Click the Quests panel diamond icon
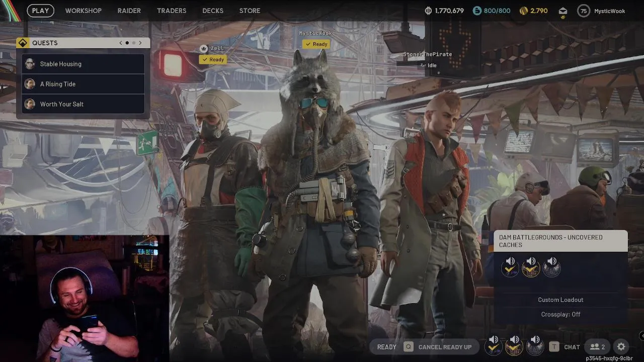 [23, 43]
